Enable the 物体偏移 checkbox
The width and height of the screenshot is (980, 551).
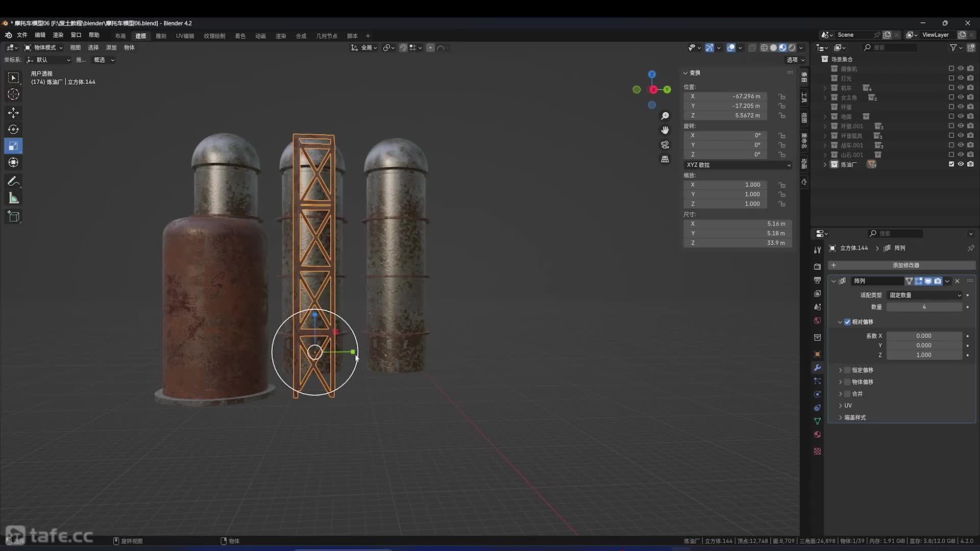tap(847, 382)
